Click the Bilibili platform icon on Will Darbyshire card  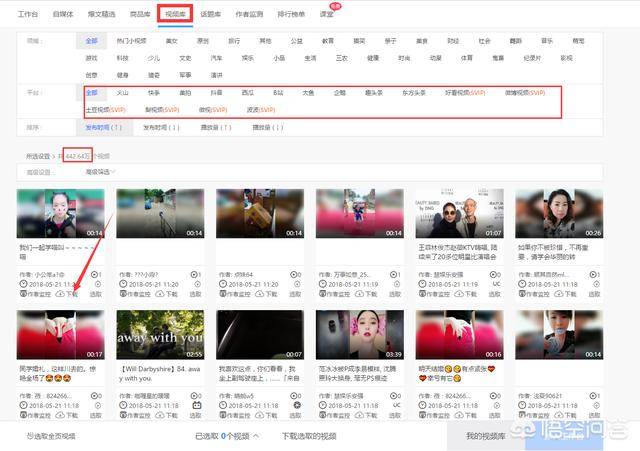coord(197,405)
